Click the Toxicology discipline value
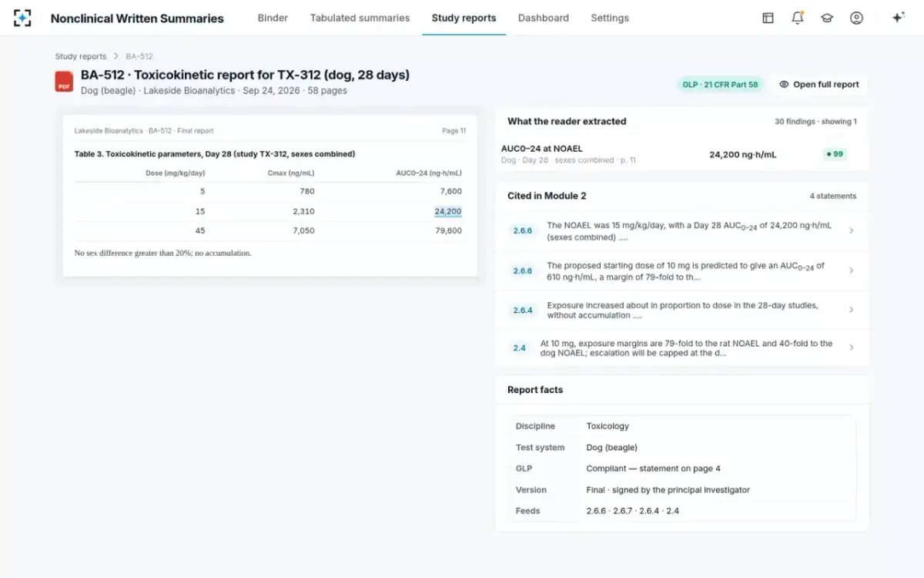 coord(608,426)
